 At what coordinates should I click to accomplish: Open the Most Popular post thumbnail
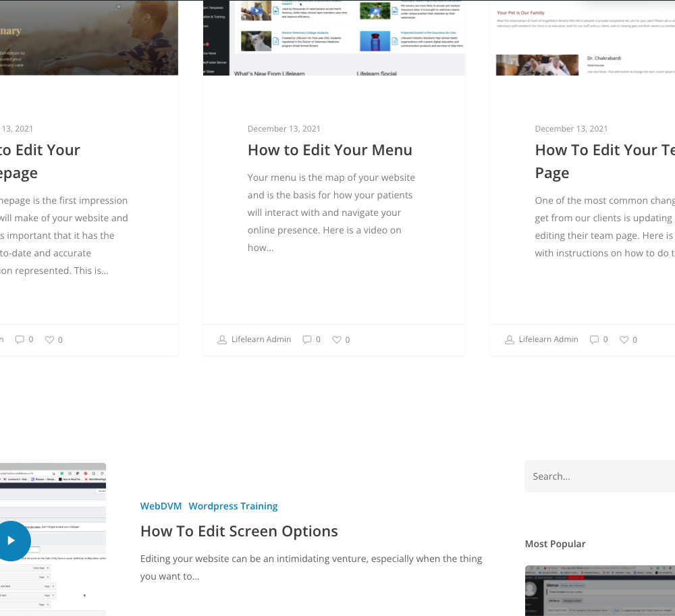600,590
